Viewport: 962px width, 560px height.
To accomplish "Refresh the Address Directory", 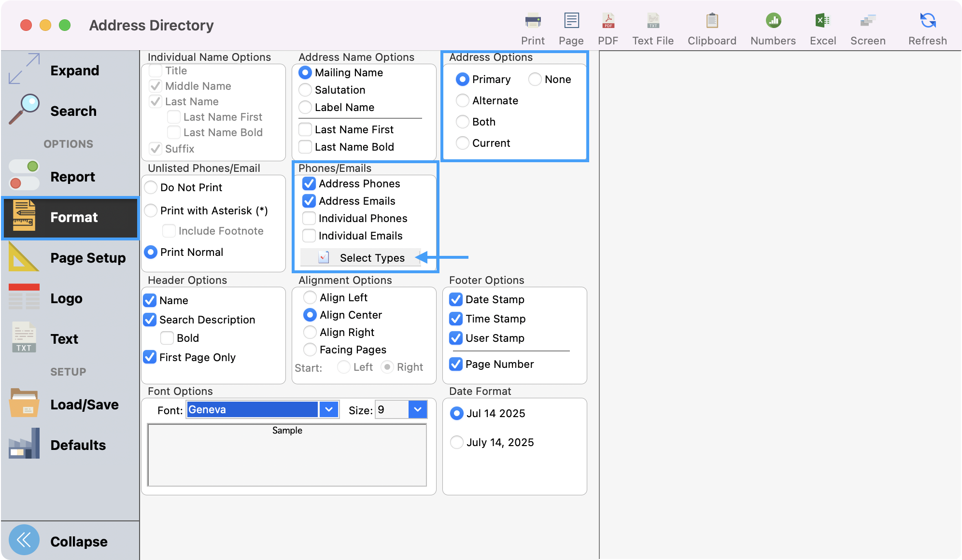I will click(927, 27).
